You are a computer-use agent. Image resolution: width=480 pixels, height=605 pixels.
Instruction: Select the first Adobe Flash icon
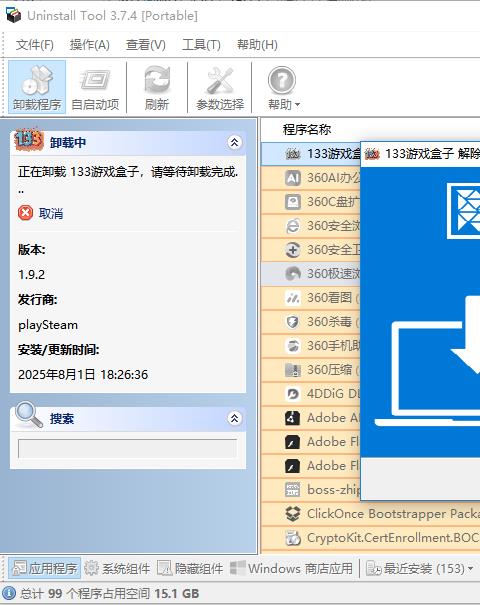[x=292, y=442]
